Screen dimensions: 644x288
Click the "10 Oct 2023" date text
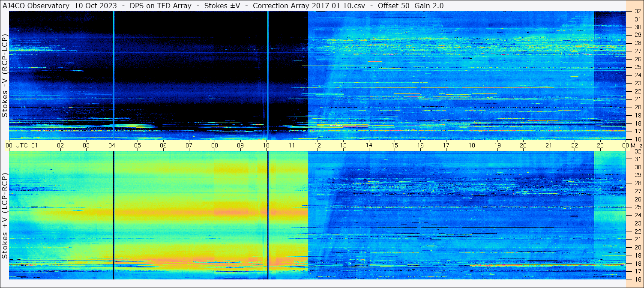[x=96, y=6]
